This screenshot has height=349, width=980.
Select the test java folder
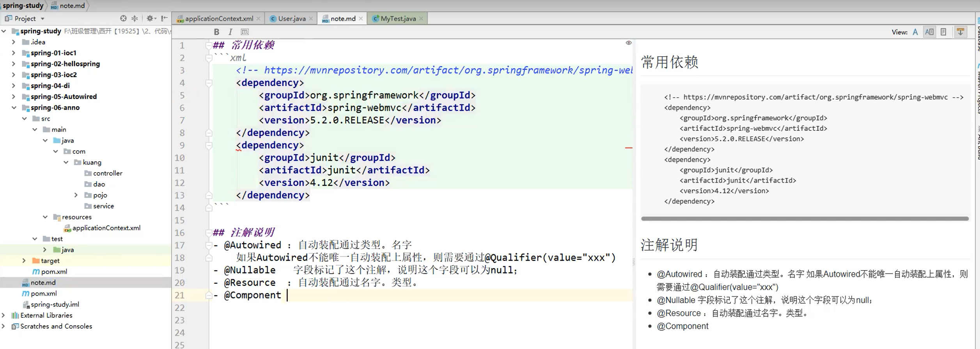pos(64,249)
